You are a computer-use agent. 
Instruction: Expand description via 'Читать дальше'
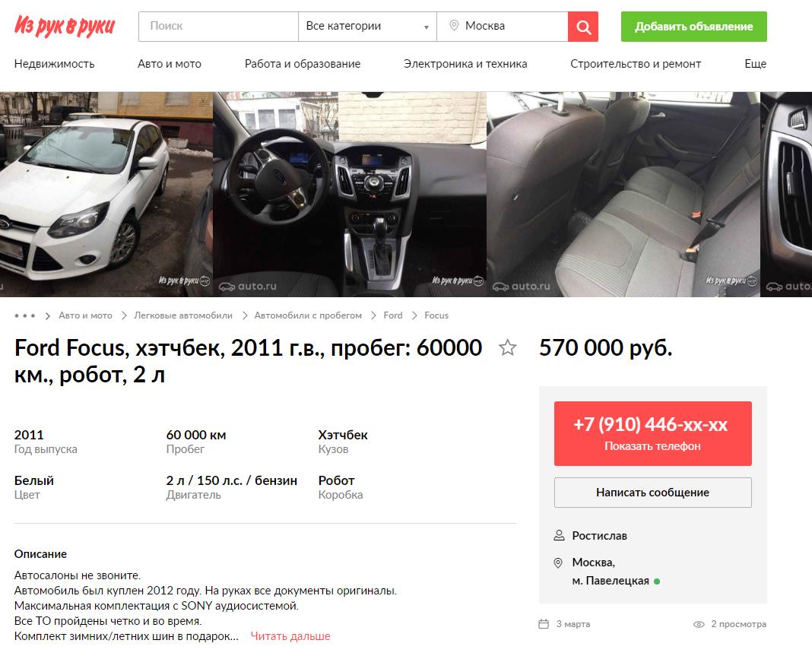pyautogui.click(x=290, y=635)
